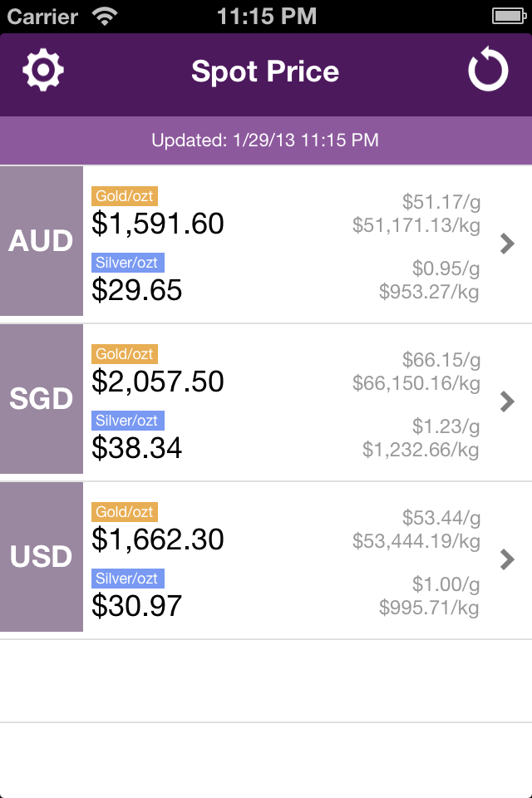Expand the USD row chevron
The image size is (532, 798).
click(x=506, y=559)
